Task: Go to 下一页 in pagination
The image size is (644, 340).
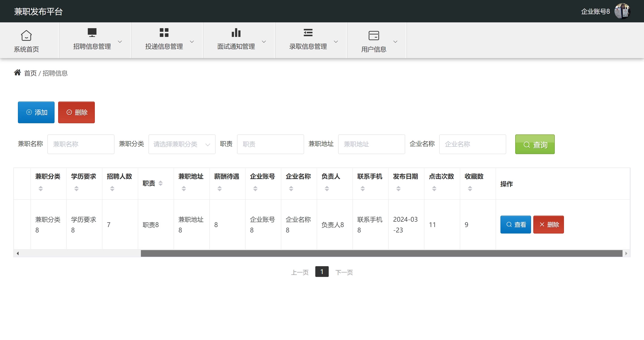Action: 344,272
